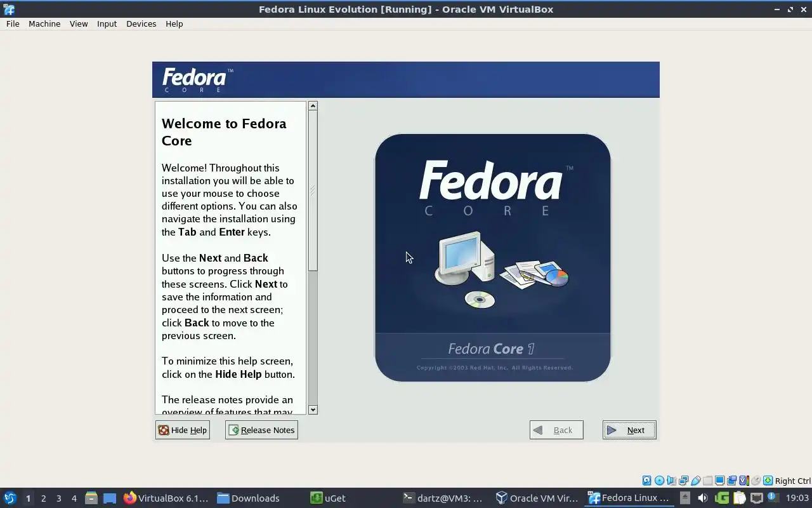Click the Next button in installer
This screenshot has height=508, width=812.
629,430
